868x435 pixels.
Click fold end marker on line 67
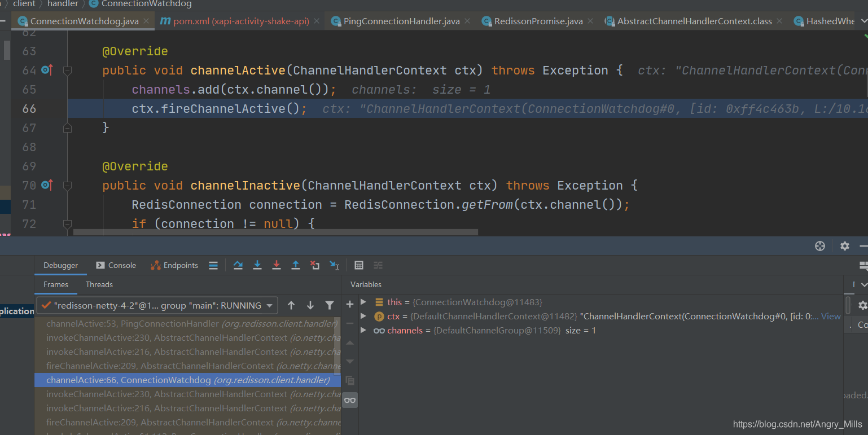67,128
